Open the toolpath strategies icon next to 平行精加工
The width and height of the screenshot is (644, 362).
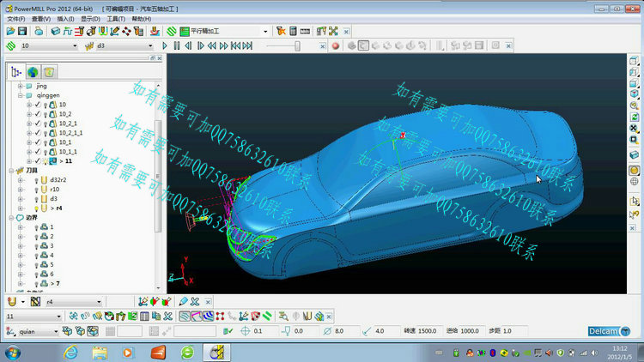click(x=172, y=31)
